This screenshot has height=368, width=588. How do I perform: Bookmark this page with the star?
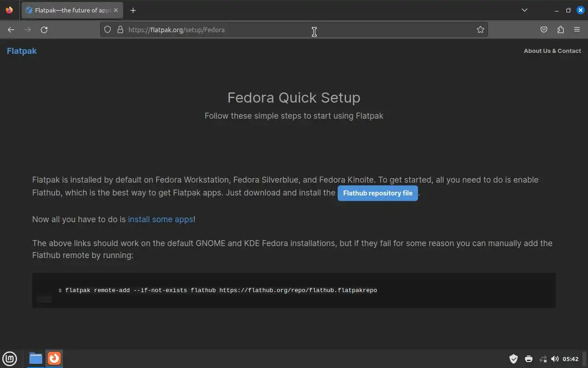point(481,29)
